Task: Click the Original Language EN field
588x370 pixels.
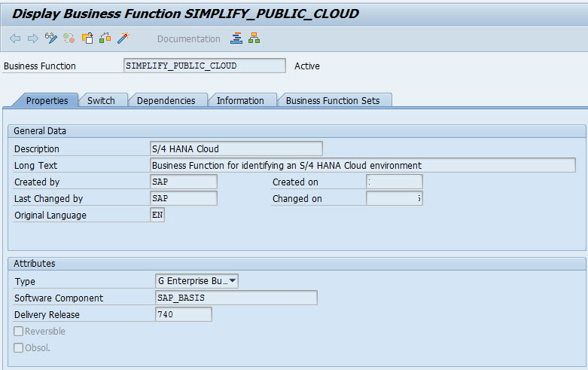Action: [x=157, y=215]
